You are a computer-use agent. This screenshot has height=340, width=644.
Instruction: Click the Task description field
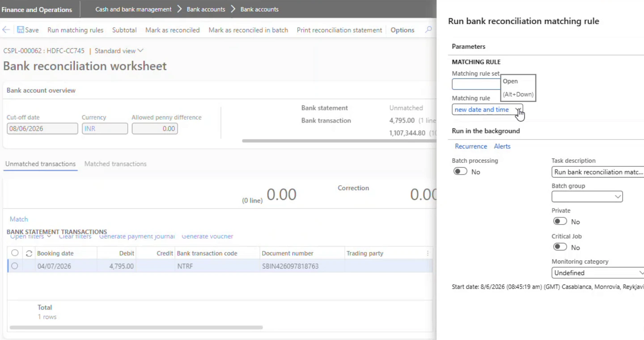[x=598, y=172]
